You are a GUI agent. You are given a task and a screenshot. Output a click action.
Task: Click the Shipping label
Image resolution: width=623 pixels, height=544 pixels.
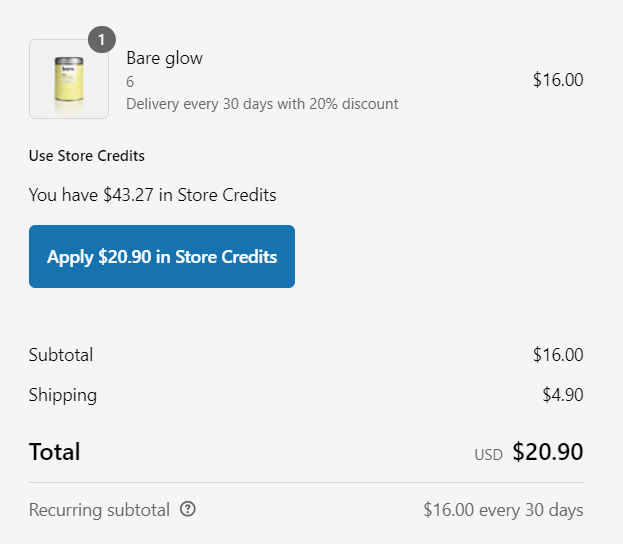pyautogui.click(x=63, y=395)
